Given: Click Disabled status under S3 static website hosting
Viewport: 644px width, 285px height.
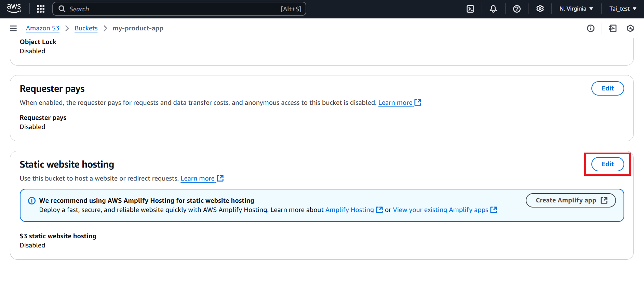Looking at the screenshot, I should [32, 245].
